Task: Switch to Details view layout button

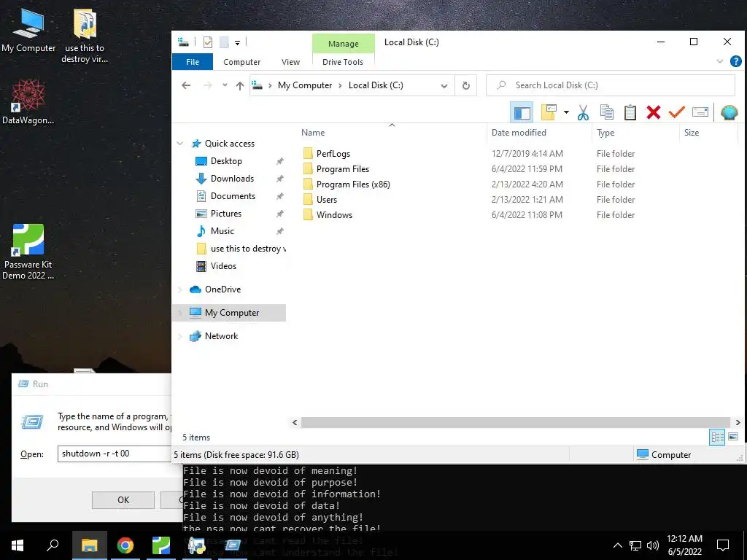Action: click(x=717, y=437)
